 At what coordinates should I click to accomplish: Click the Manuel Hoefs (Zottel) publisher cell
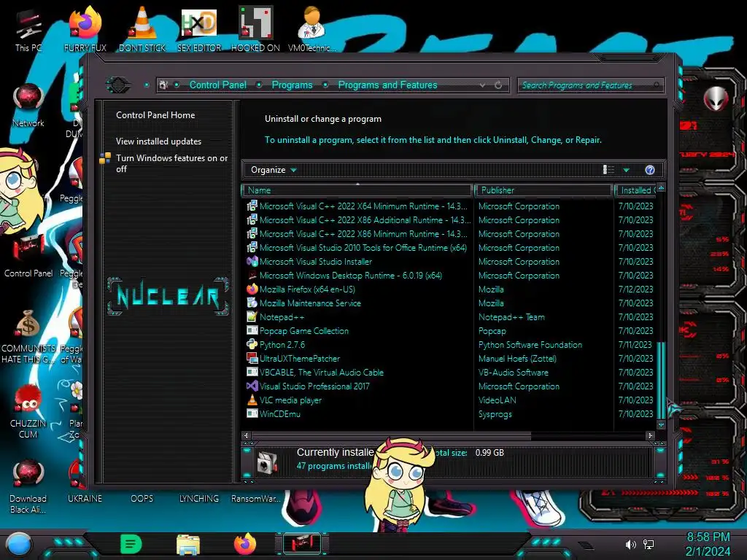pos(517,358)
